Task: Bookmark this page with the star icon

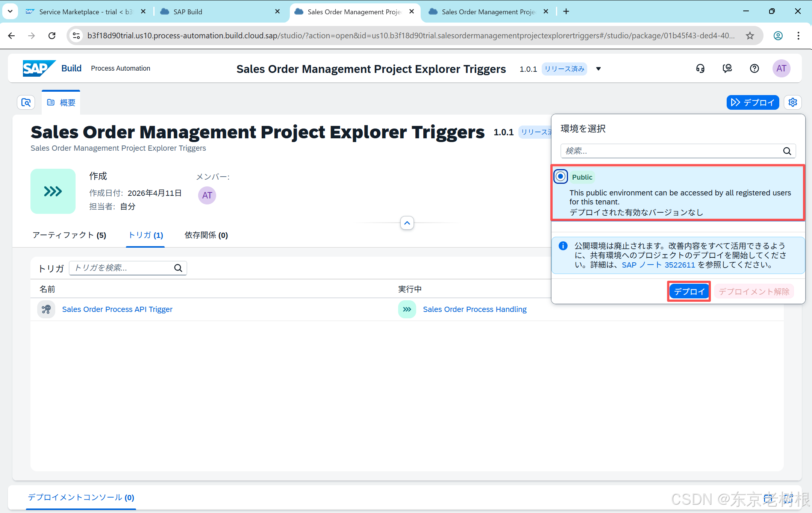Action: [750, 36]
